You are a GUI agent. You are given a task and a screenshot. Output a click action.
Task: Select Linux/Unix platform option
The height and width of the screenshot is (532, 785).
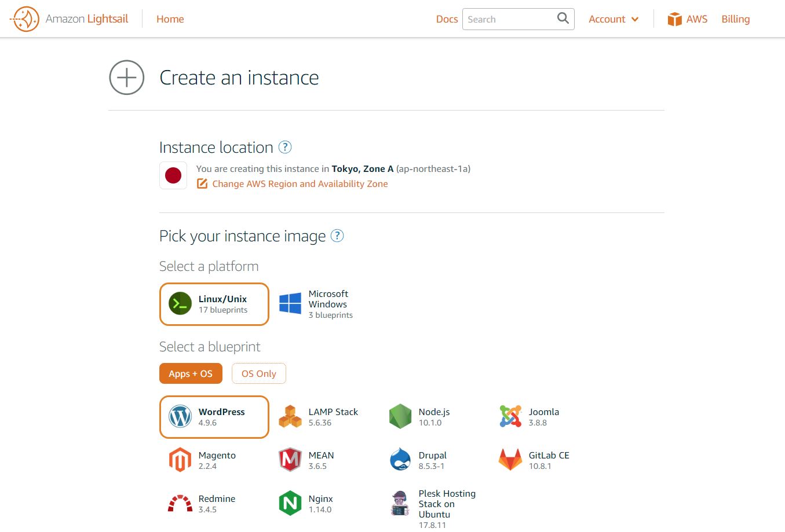click(214, 304)
